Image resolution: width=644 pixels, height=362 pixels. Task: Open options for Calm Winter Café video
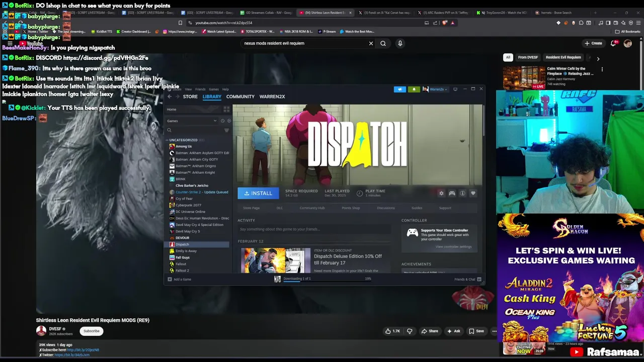[602, 69]
